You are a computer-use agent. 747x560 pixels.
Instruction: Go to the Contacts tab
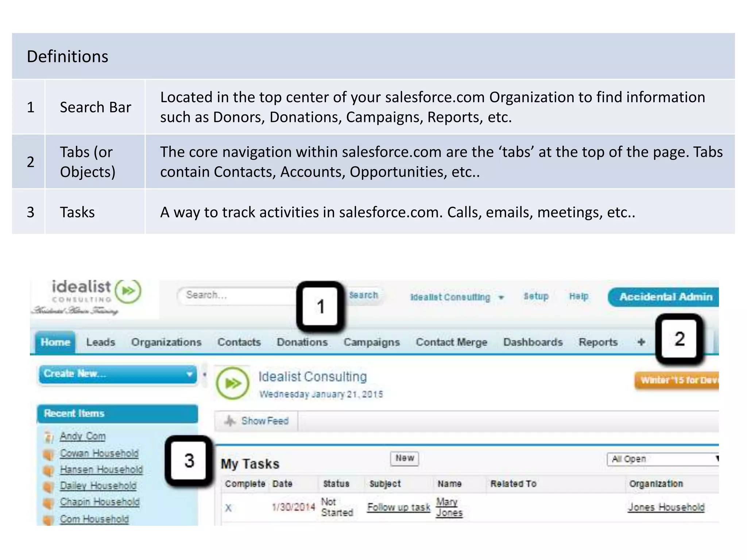point(239,342)
